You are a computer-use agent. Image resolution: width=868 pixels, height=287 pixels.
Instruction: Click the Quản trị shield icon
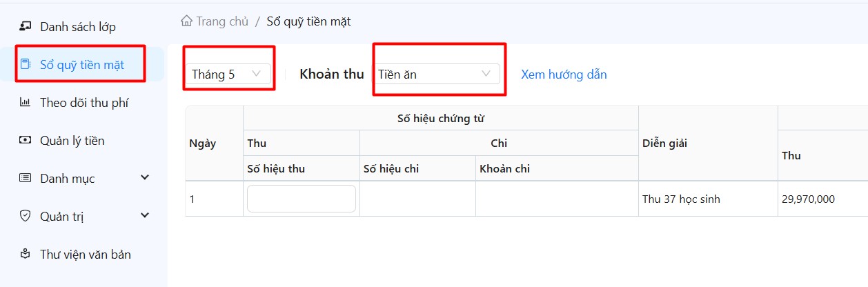click(26, 216)
